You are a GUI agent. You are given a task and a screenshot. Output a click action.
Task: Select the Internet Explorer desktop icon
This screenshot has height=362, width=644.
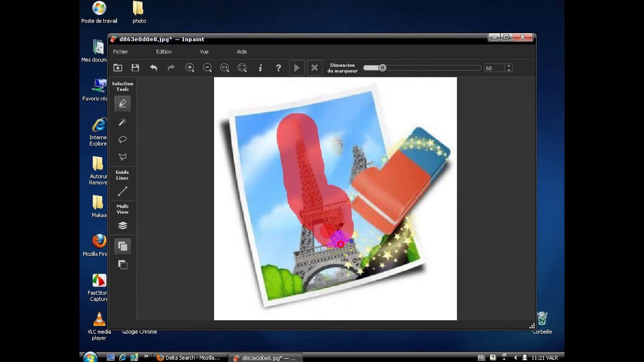(x=99, y=132)
